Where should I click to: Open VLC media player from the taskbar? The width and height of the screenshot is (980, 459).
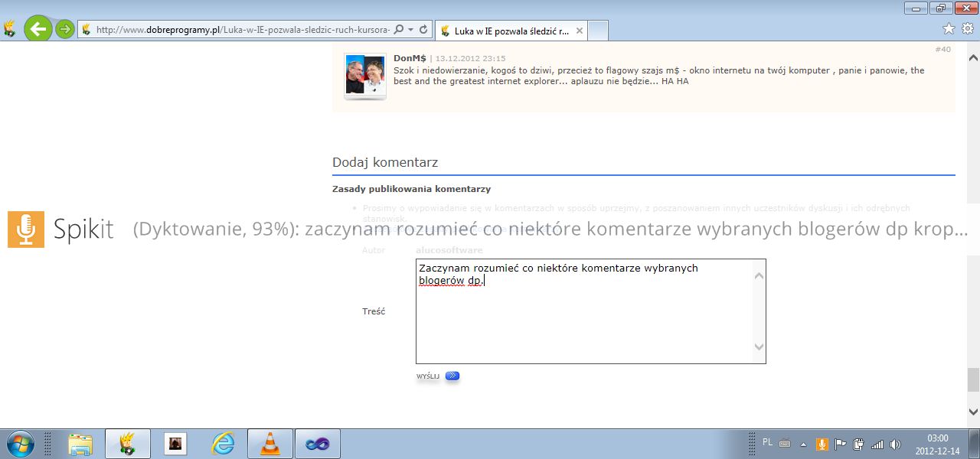[270, 444]
